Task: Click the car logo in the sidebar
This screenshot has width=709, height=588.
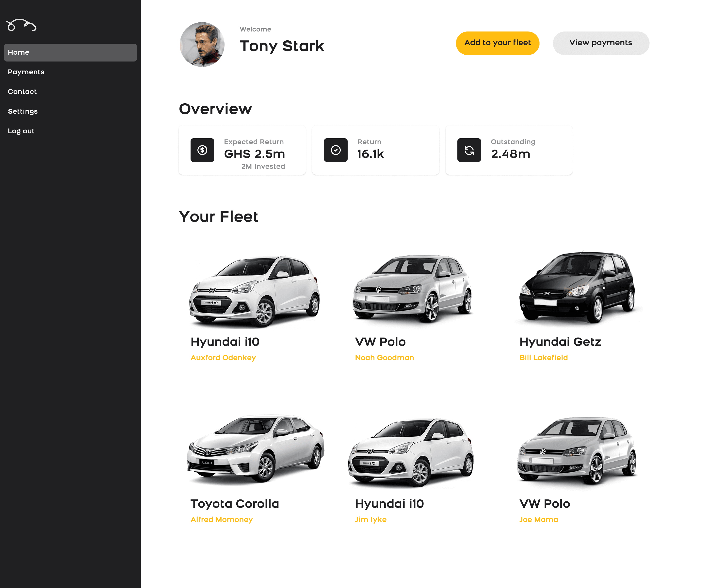Action: coord(21,25)
